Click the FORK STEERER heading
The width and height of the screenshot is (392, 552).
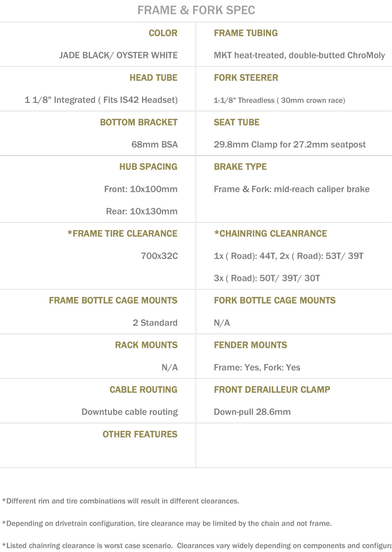(x=246, y=78)
